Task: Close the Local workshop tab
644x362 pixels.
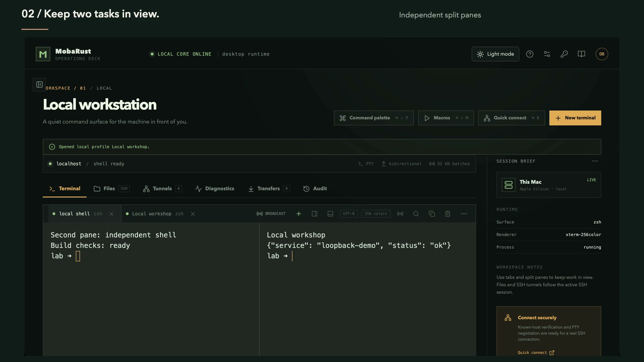Action: click(193, 214)
